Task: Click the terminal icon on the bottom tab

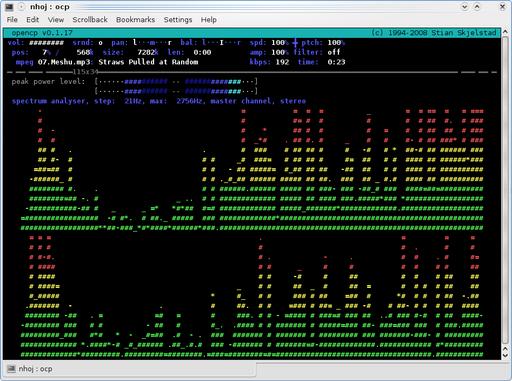Action: coord(12,369)
